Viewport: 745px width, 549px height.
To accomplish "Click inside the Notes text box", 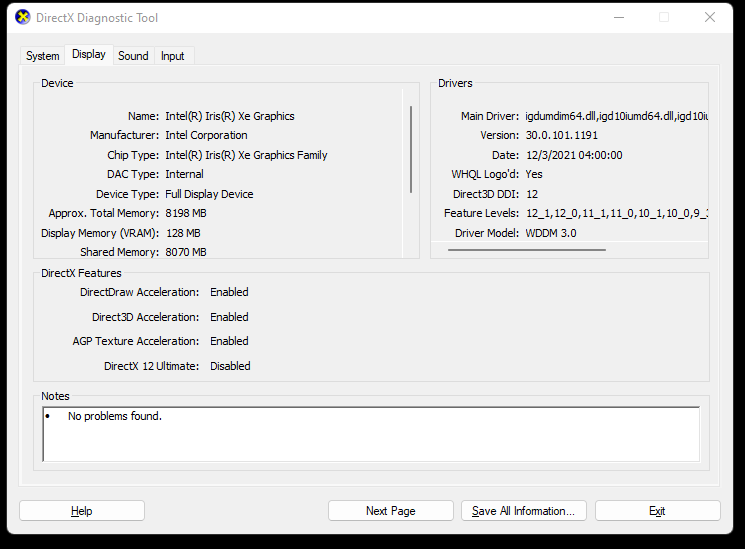I will point(371,434).
